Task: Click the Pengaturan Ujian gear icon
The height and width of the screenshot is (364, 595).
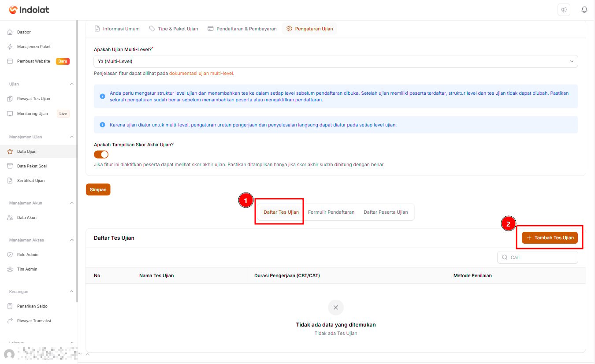Action: [289, 29]
